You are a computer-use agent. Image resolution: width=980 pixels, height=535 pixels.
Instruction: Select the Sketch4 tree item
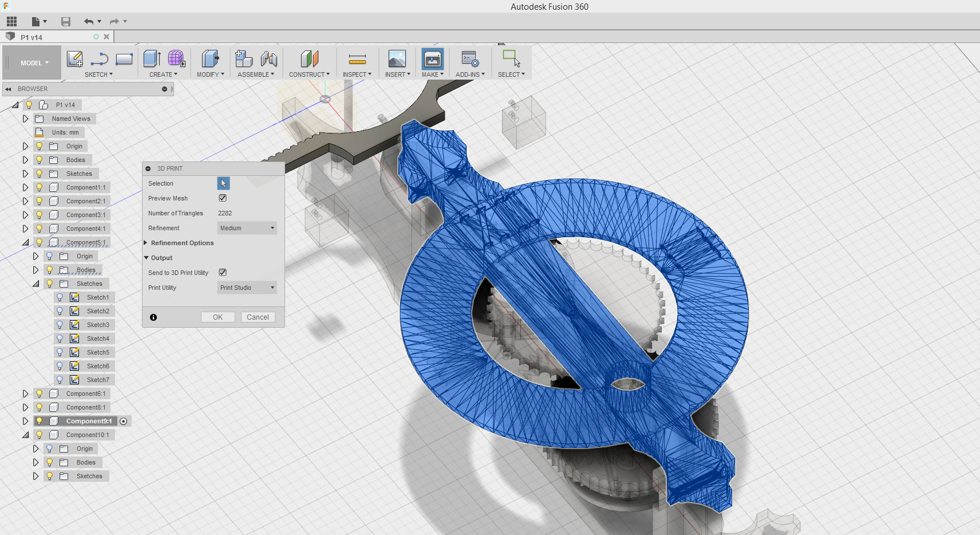coord(98,339)
